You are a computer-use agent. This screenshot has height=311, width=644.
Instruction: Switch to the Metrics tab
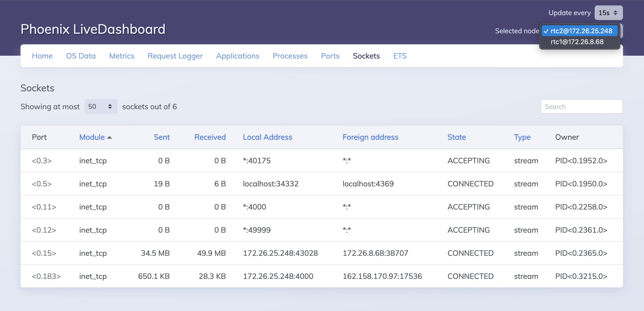tap(122, 56)
